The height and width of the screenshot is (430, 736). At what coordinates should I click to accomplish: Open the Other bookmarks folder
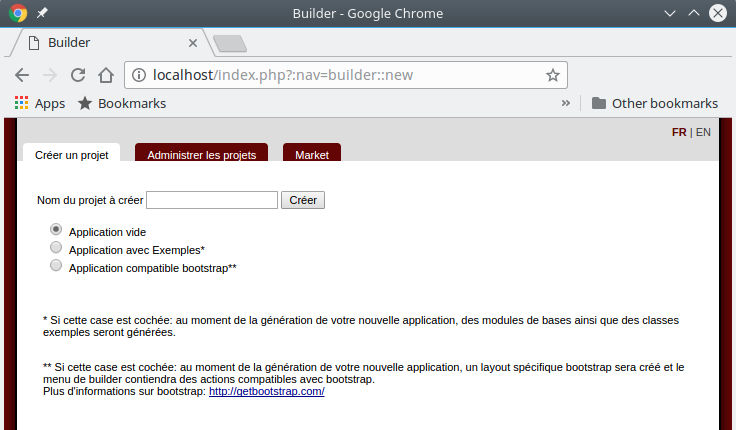[654, 103]
